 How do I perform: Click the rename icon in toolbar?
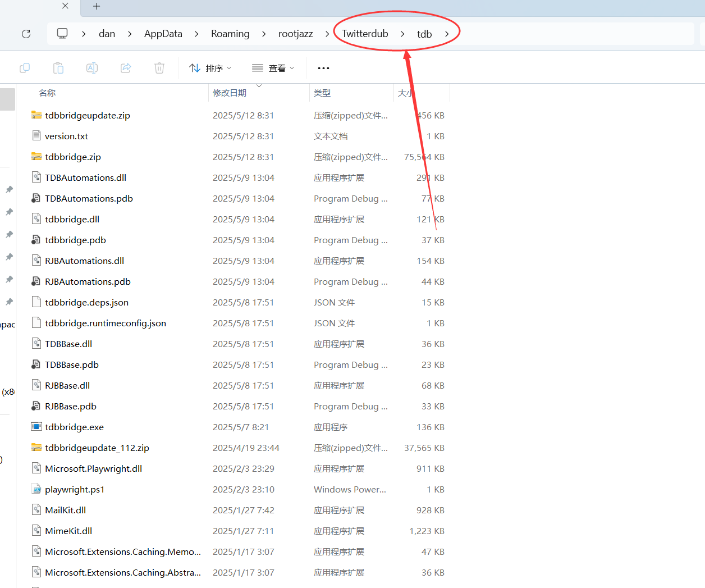[x=92, y=68]
